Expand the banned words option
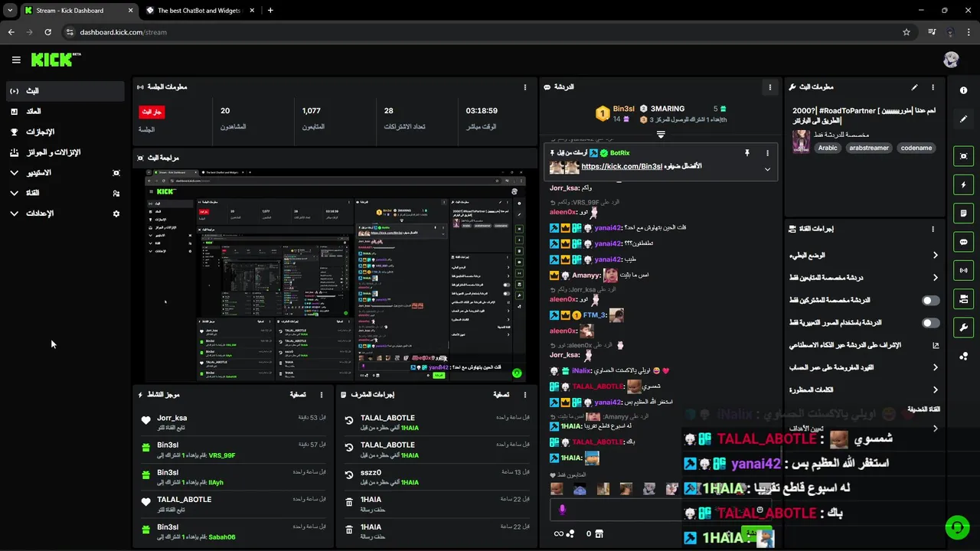The image size is (980, 551). pos(935,390)
